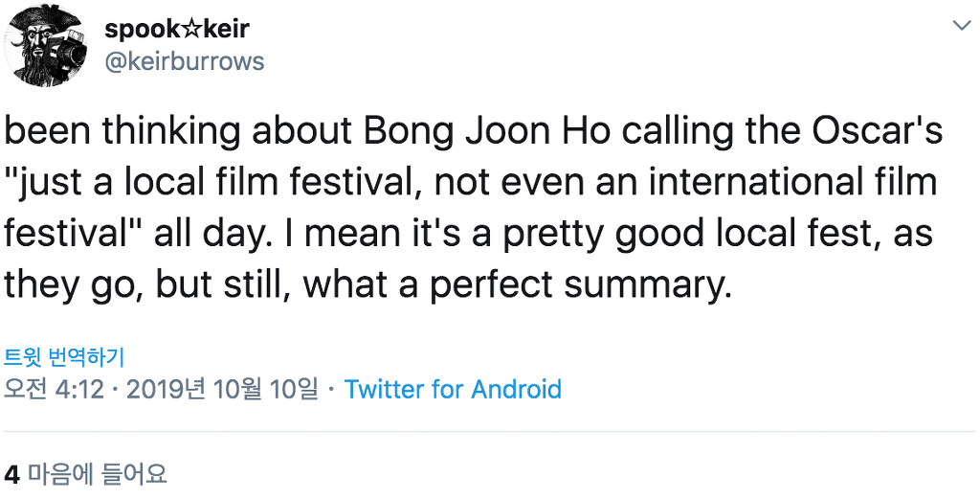The height and width of the screenshot is (499, 980).
Task: Expand the tweet options chevron menu
Action: [x=960, y=24]
